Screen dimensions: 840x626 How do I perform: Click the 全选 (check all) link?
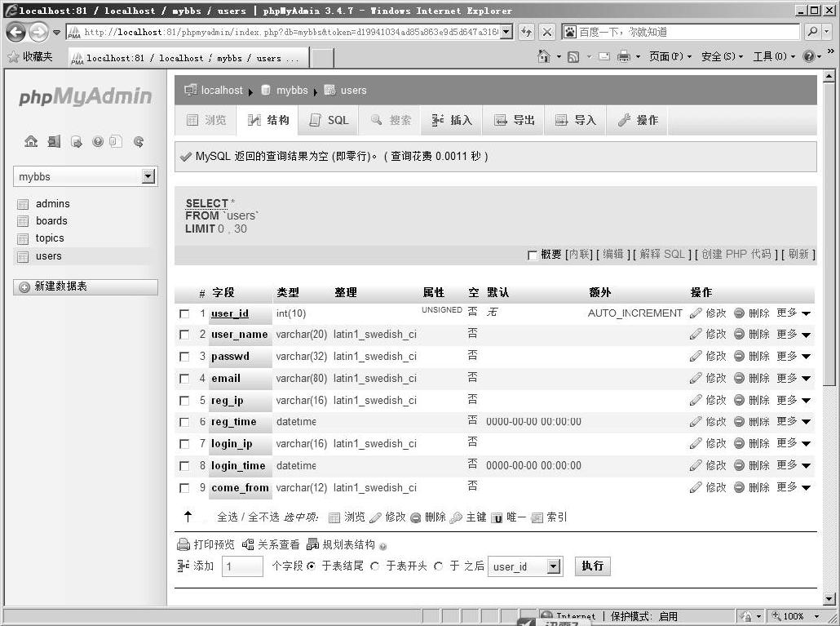pyautogui.click(x=228, y=517)
